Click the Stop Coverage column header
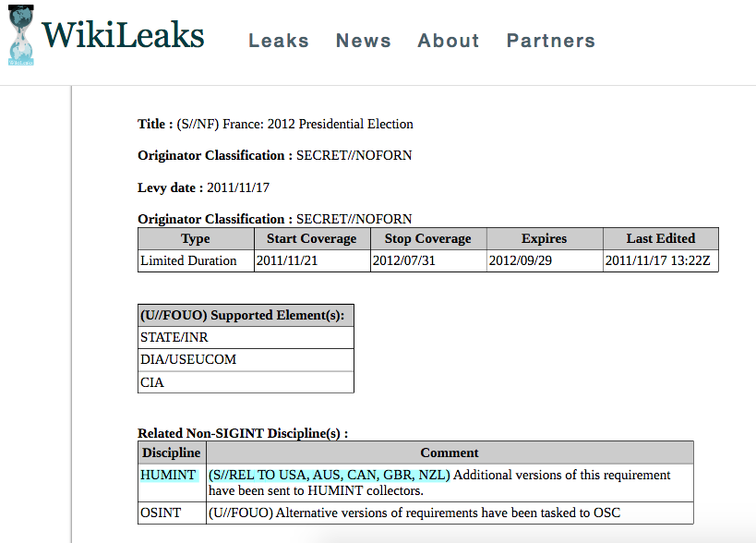This screenshot has width=756, height=543. (x=428, y=238)
